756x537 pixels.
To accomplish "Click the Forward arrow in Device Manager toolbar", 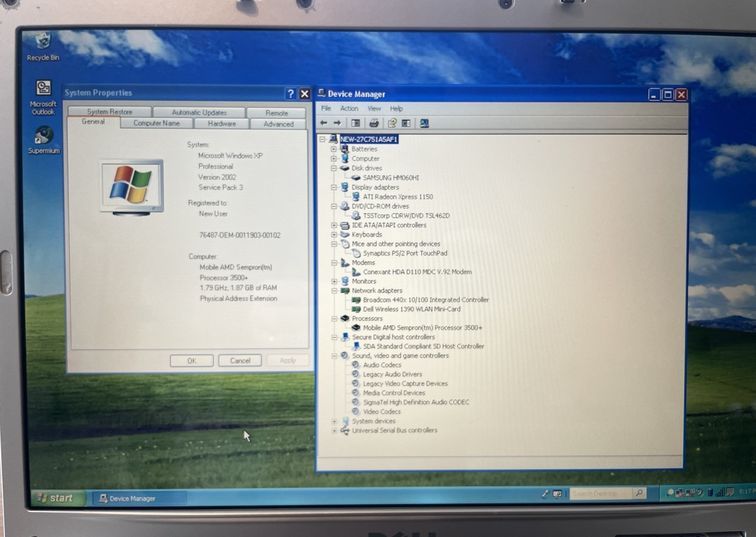I will point(337,123).
